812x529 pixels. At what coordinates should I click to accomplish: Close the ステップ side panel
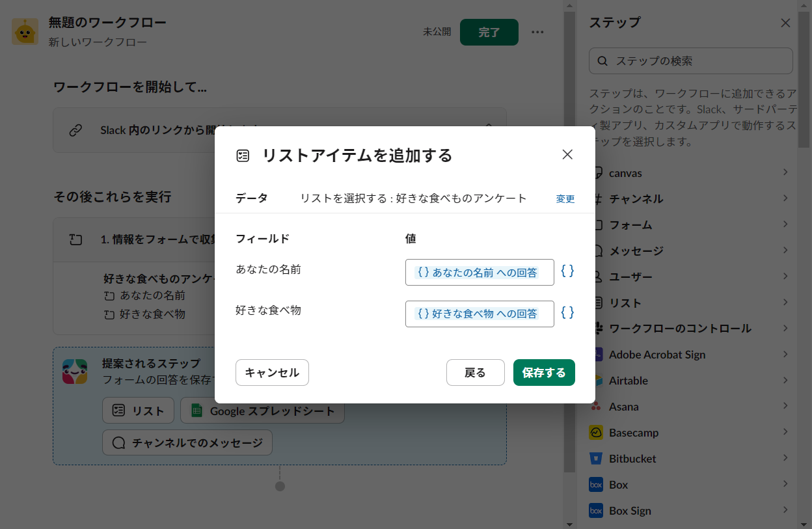(786, 23)
